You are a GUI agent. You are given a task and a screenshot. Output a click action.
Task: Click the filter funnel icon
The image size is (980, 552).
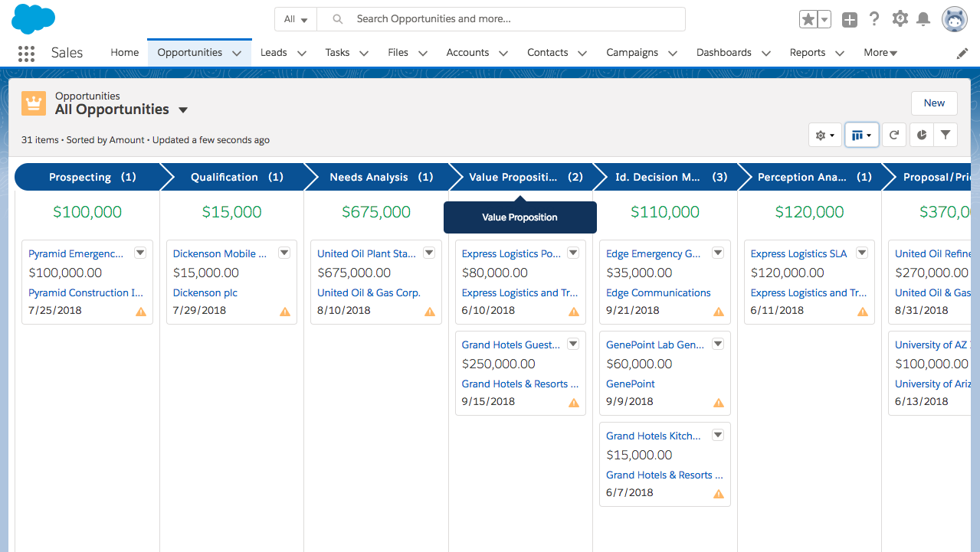(946, 134)
